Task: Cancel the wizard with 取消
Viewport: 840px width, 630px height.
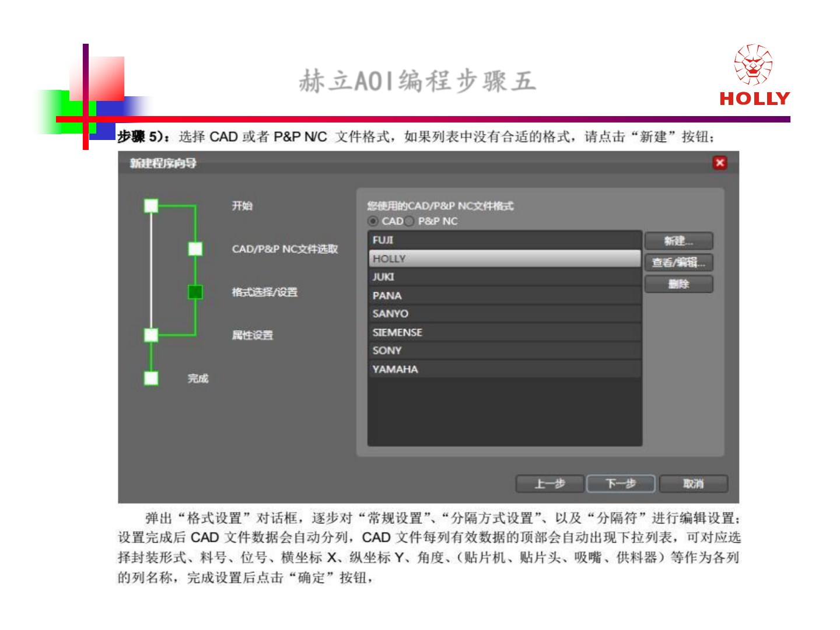Action: coord(694,484)
